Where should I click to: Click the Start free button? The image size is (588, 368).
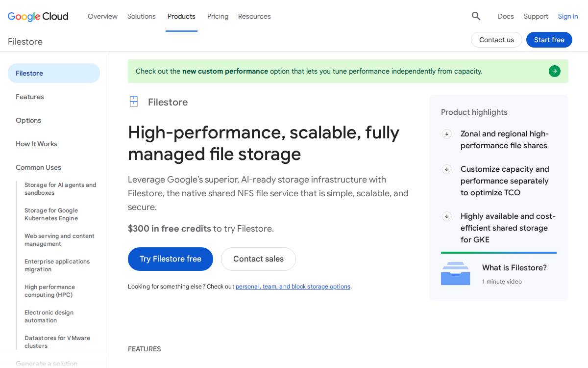[x=549, y=40]
